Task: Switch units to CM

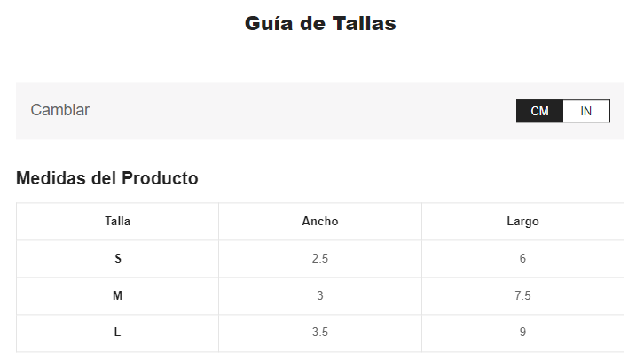Action: [x=539, y=111]
